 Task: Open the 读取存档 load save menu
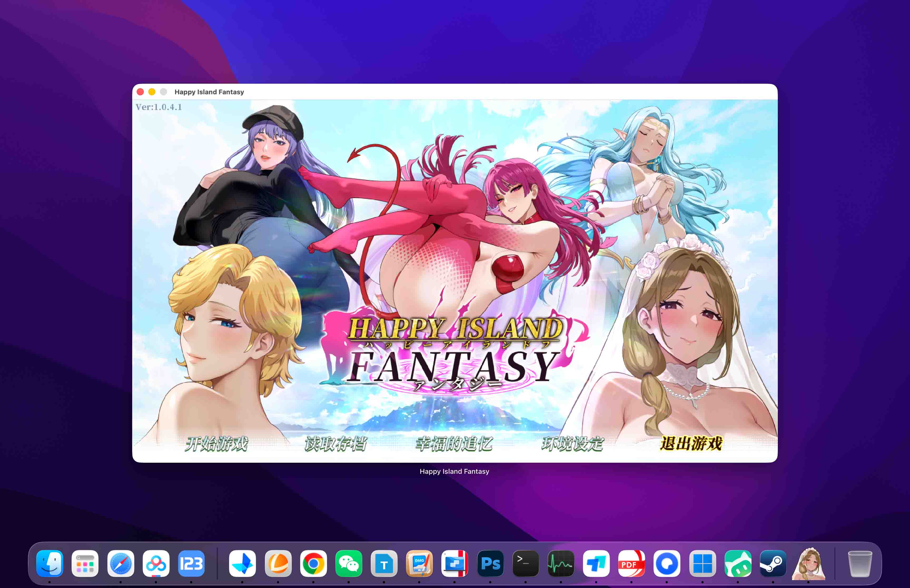point(336,444)
